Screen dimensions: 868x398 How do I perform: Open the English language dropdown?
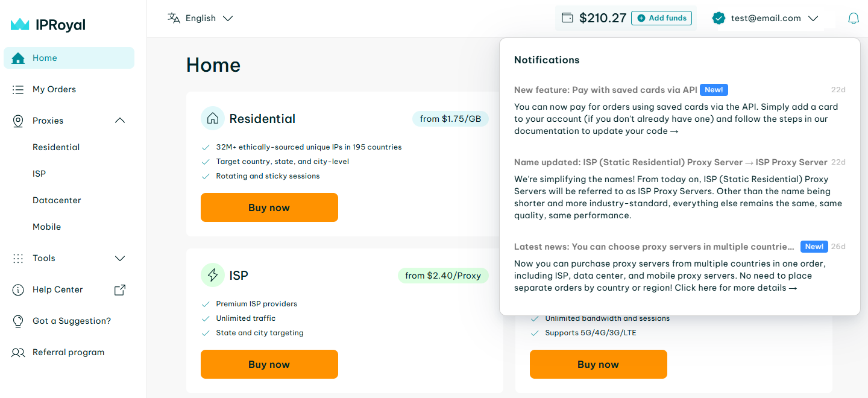(200, 18)
